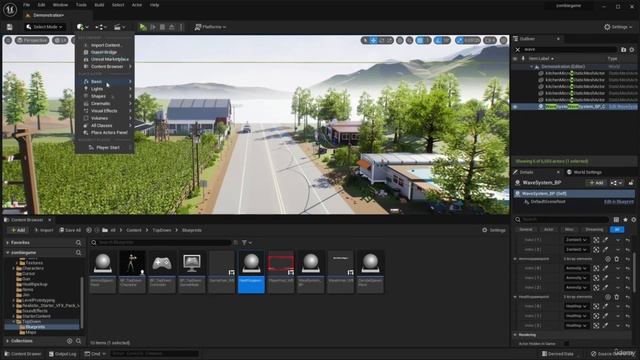640x360 pixels.
Task: Add a new collection with plus icon
Action: tap(69, 341)
